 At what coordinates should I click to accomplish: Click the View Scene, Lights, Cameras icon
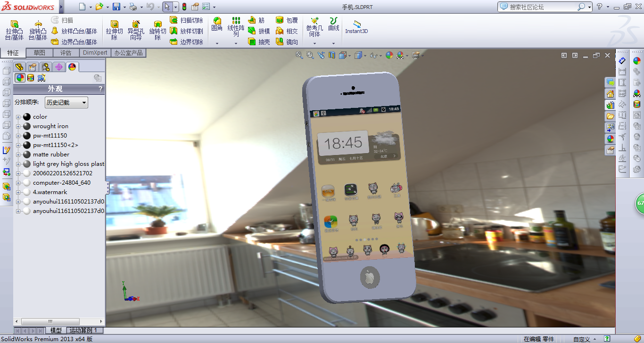(x=41, y=78)
